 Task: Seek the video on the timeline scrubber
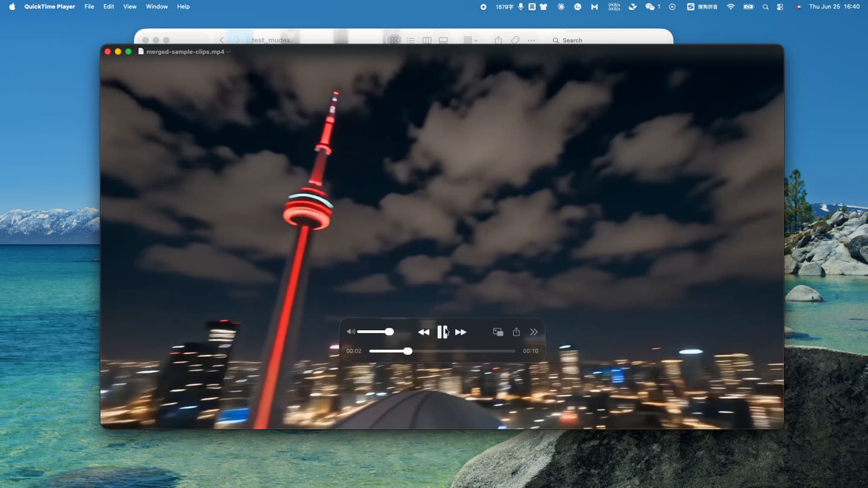click(442, 351)
